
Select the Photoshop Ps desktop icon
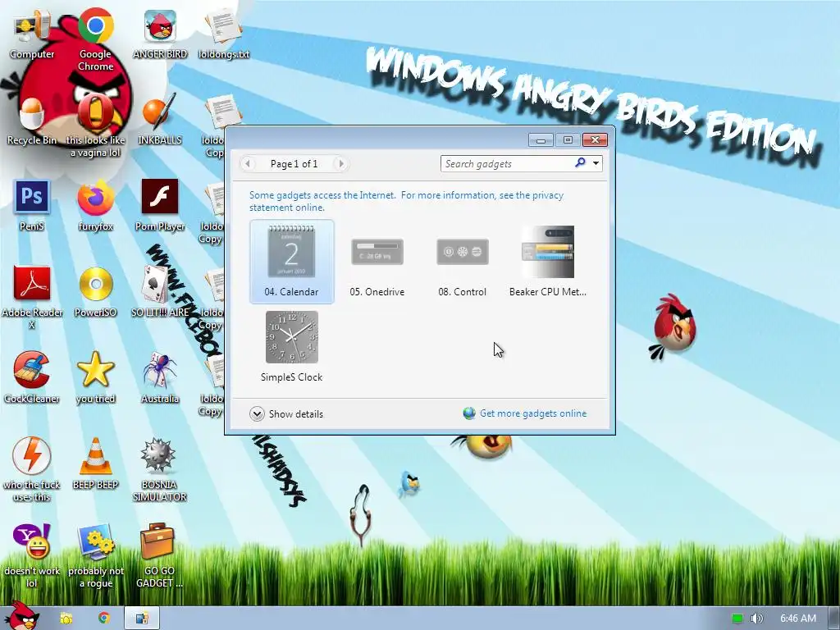pyautogui.click(x=32, y=206)
